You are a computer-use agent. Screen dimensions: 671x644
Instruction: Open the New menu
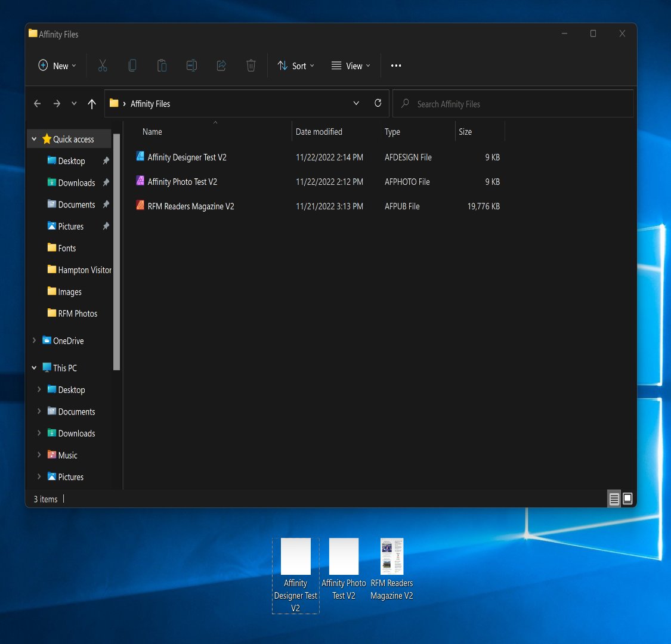click(x=57, y=66)
